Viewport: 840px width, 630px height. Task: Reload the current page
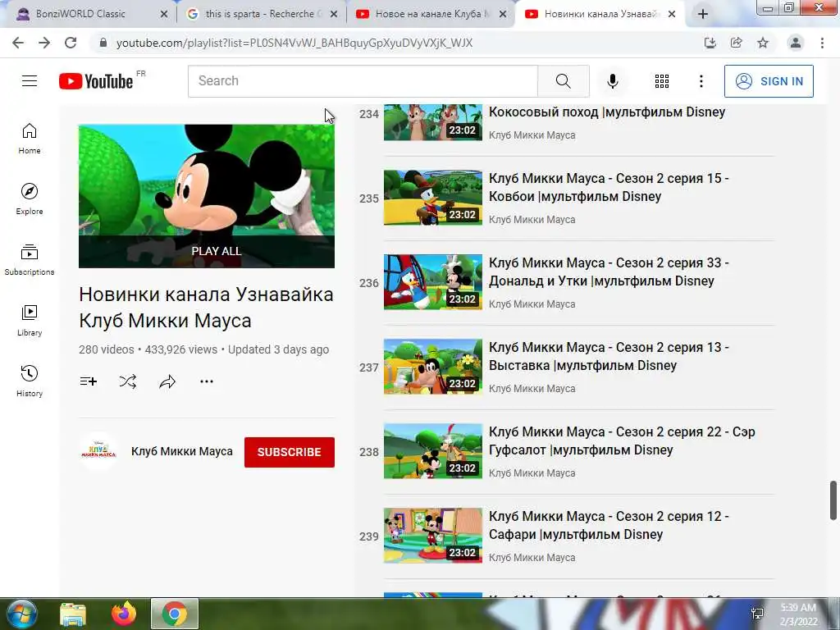pos(71,43)
